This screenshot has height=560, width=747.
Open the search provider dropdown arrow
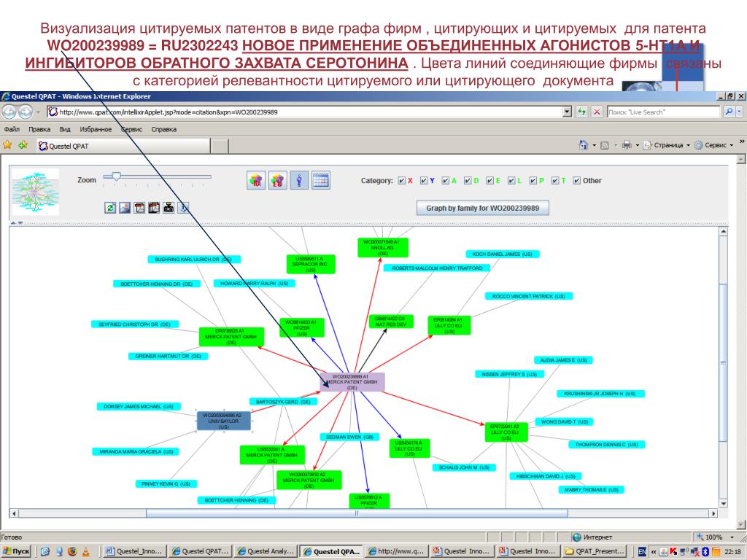click(740, 112)
